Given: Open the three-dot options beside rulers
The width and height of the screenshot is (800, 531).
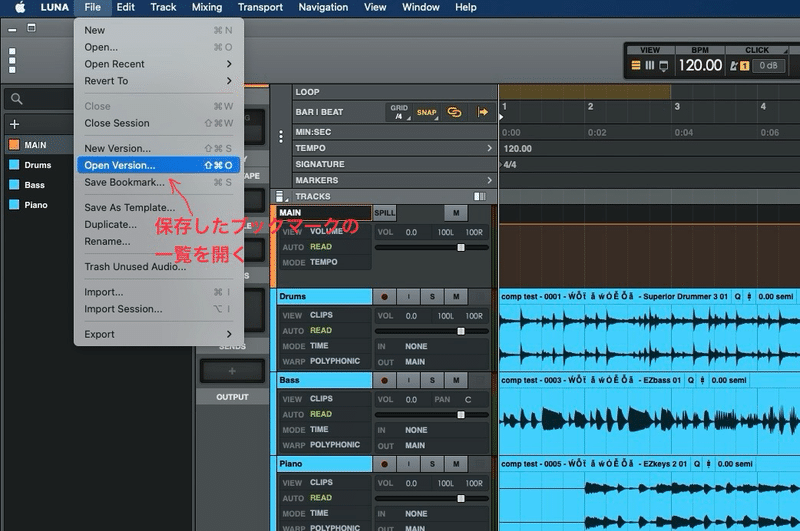Looking at the screenshot, I should click(281, 137).
